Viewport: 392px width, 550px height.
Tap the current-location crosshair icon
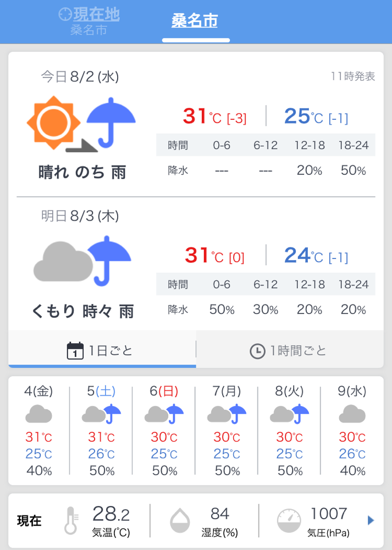pyautogui.click(x=65, y=14)
